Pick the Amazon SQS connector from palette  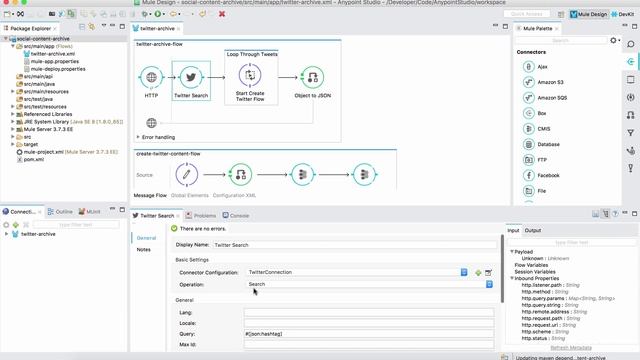(545, 98)
